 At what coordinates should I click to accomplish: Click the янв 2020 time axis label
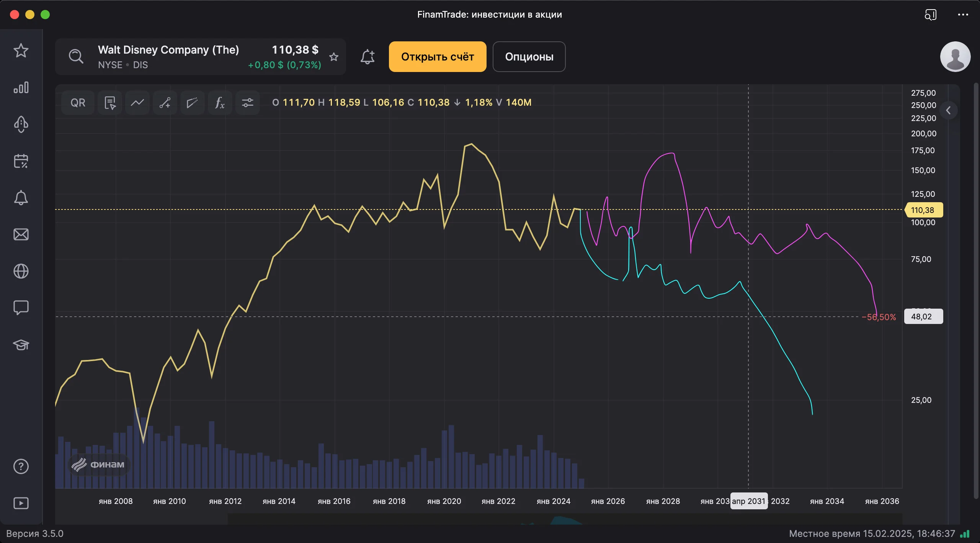(444, 501)
